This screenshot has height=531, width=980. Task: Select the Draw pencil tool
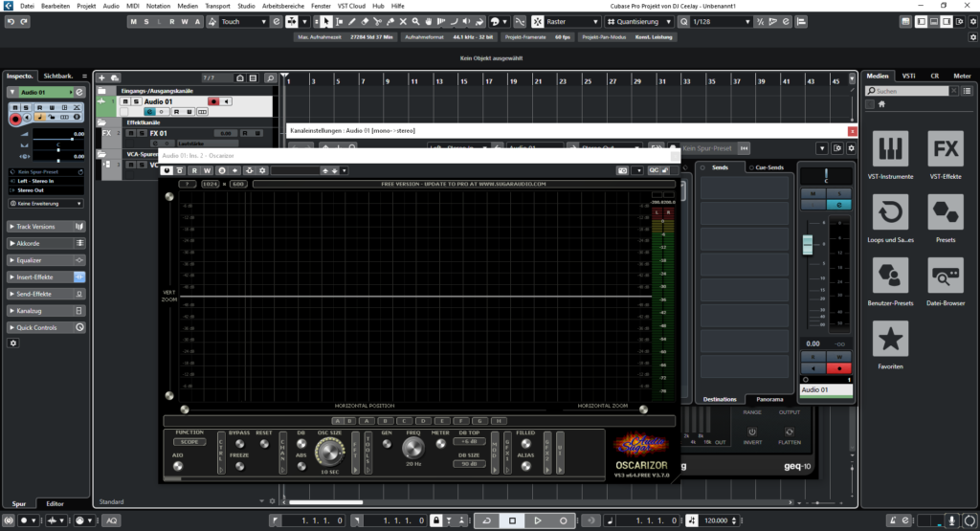click(x=352, y=22)
